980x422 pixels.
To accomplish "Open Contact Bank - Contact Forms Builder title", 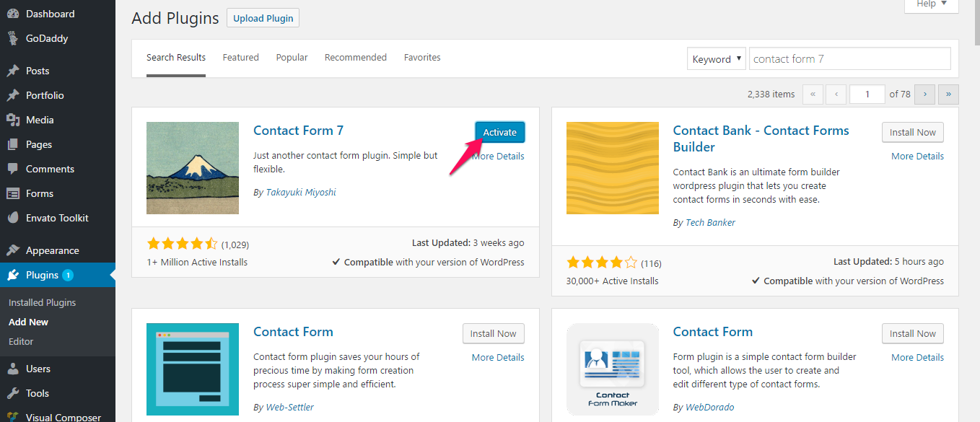I will pyautogui.click(x=761, y=139).
